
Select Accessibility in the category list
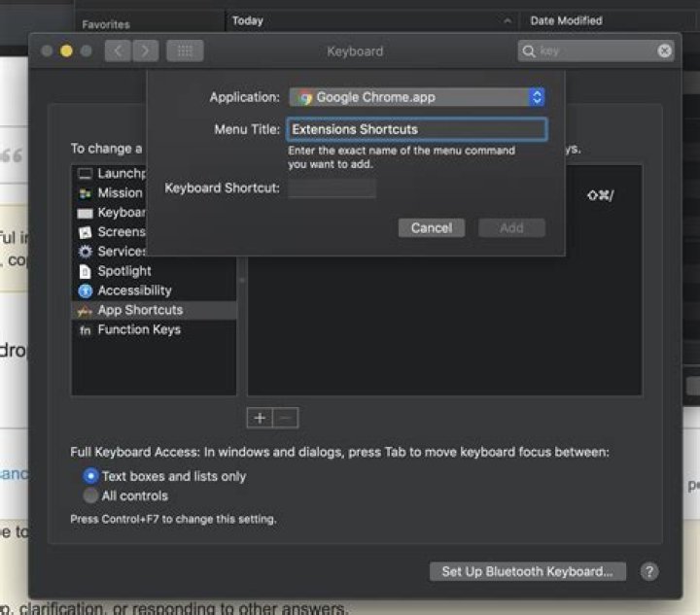154,290
